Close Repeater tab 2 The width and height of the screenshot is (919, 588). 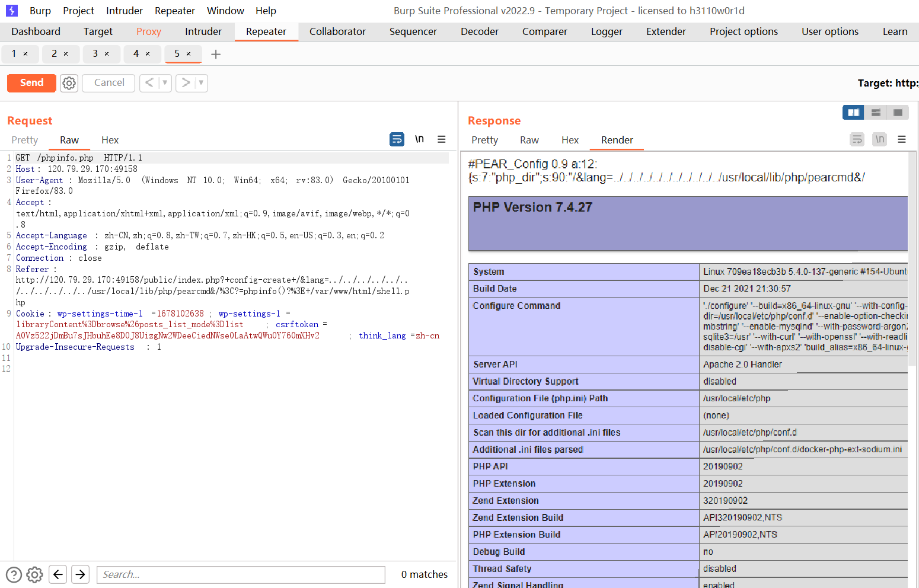[66, 54]
